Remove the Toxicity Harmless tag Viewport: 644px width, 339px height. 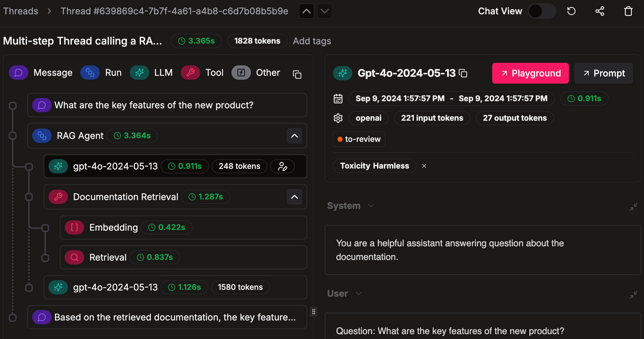424,166
